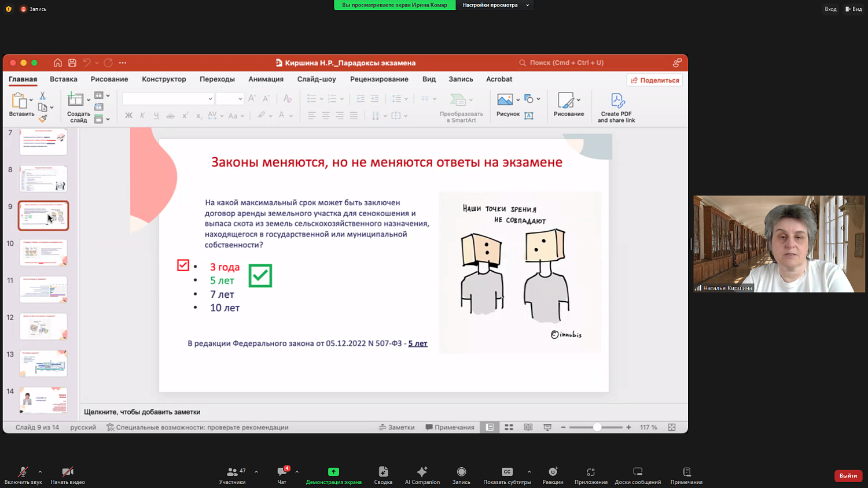Viewport: 868px width, 488px height.
Task: Click the Create PDF and share link icon
Action: [x=616, y=101]
